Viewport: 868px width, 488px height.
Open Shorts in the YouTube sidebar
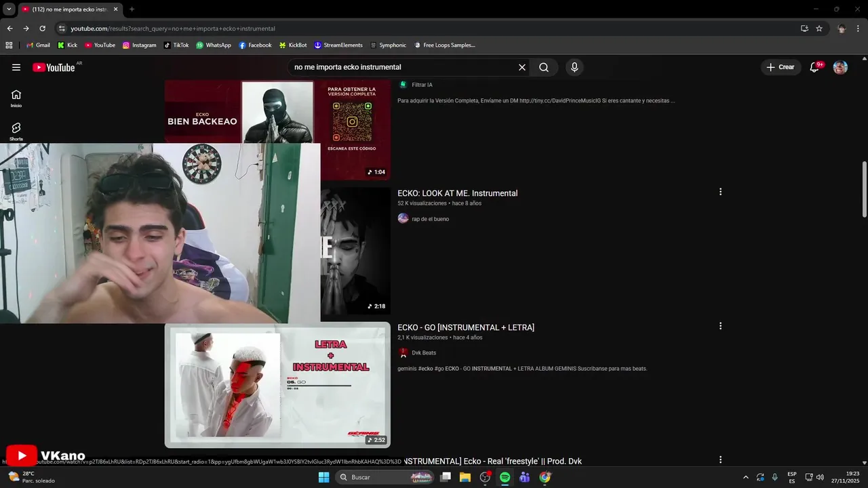click(16, 131)
